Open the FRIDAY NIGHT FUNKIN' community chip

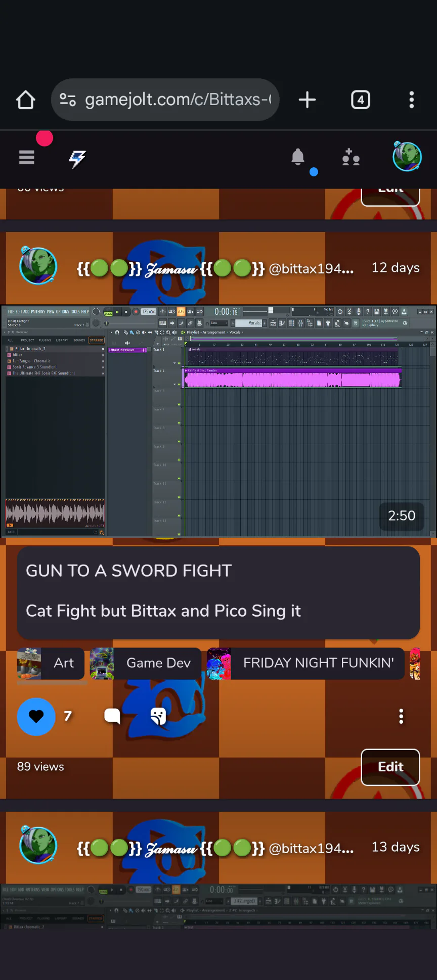tap(305, 663)
